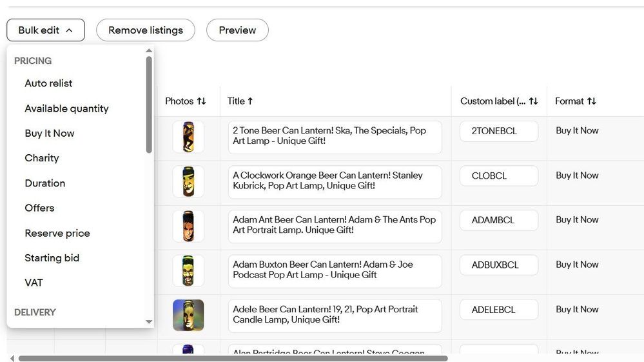Click menu scroll down arrow
The width and height of the screenshot is (644, 362).
[149, 322]
